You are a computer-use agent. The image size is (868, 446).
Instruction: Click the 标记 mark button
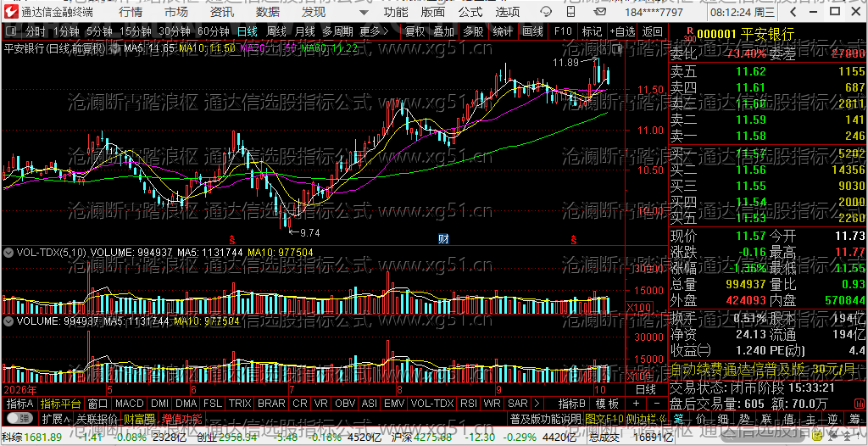coord(593,31)
